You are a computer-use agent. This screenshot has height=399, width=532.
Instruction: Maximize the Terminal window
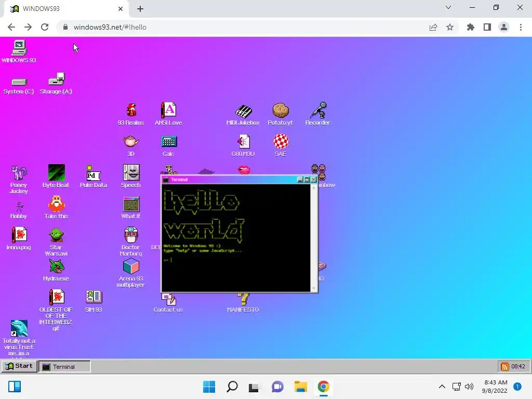[307, 179]
